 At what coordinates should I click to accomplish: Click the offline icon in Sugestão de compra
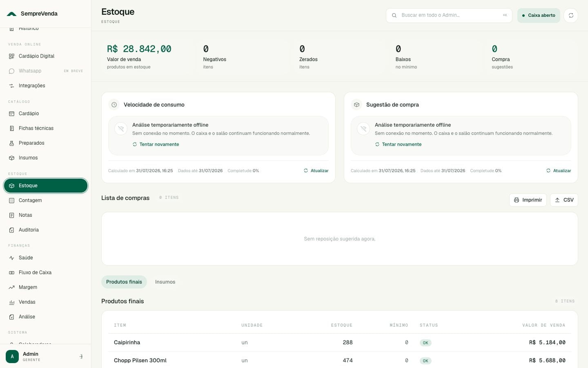[363, 129]
